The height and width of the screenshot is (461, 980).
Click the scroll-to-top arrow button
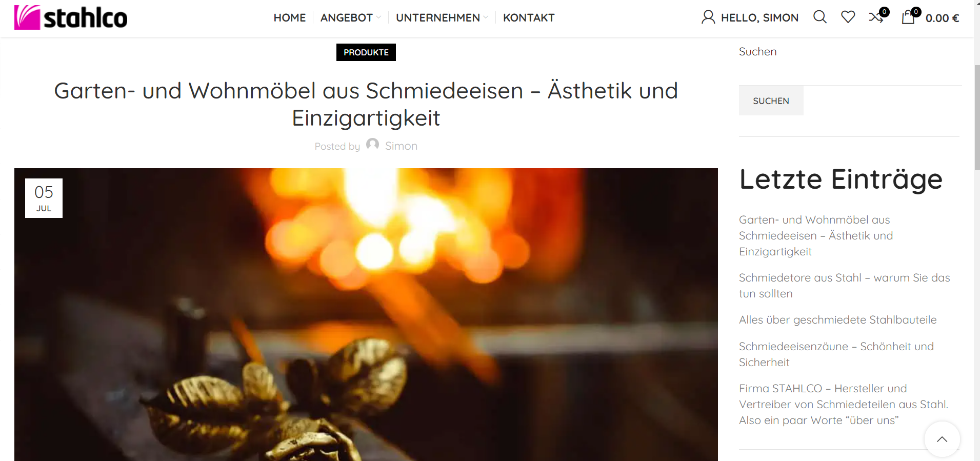click(x=942, y=439)
